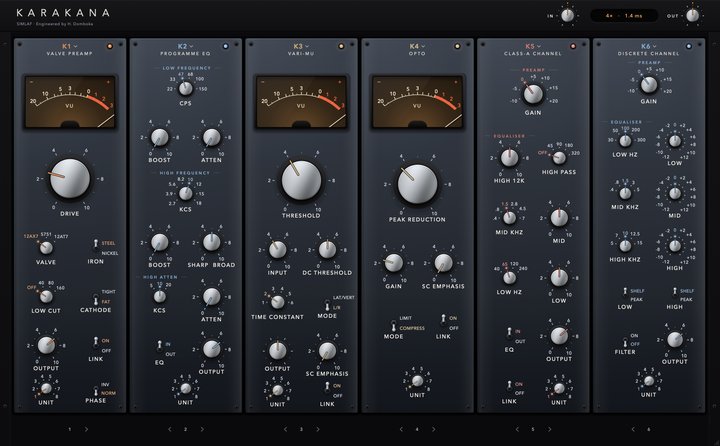
Task: Open the K4 module selector dropdown
Action: (x=417, y=46)
